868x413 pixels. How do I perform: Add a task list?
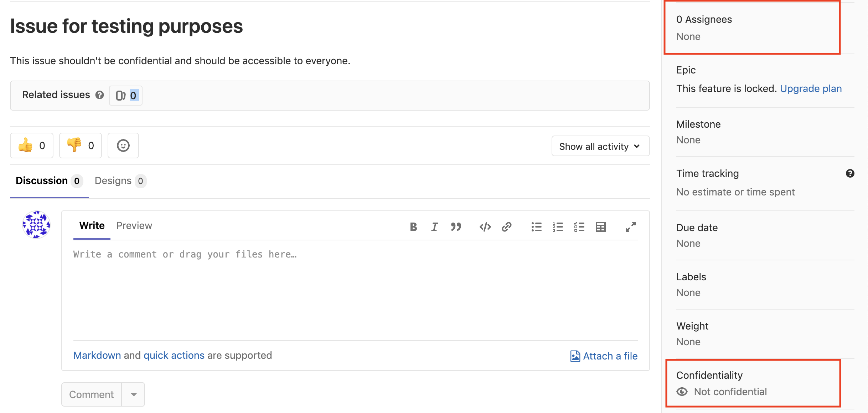579,227
